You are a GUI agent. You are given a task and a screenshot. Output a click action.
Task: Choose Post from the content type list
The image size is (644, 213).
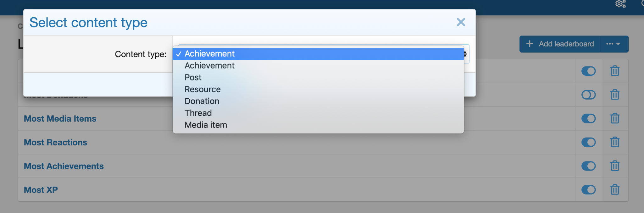[193, 78]
